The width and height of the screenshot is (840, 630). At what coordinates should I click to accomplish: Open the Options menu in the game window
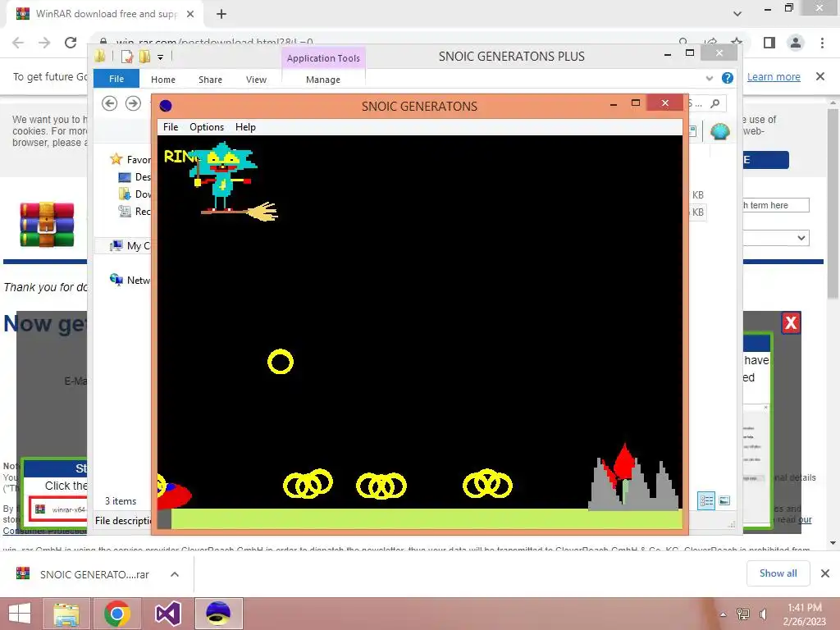tap(206, 127)
